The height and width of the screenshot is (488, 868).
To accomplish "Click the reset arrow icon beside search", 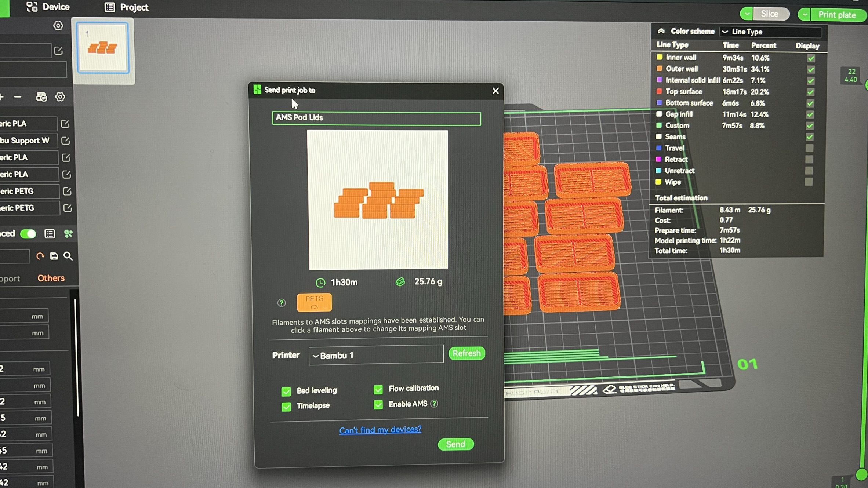I will [x=40, y=256].
